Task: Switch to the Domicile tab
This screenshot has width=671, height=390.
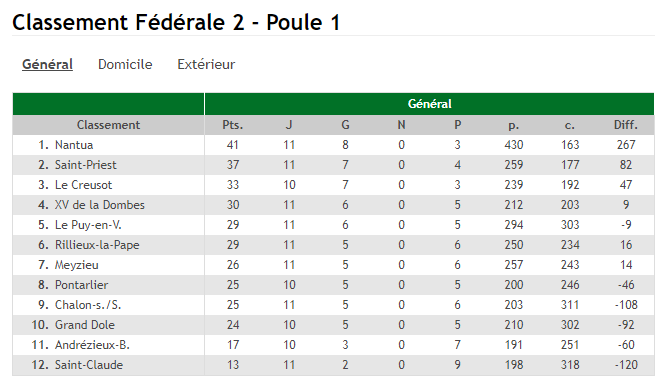Action: point(125,64)
